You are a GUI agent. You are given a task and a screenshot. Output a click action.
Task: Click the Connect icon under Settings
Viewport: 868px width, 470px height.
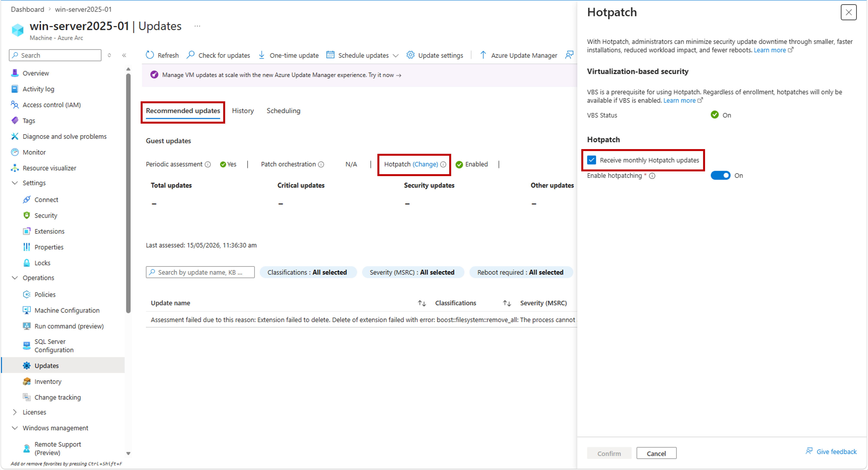pos(27,200)
